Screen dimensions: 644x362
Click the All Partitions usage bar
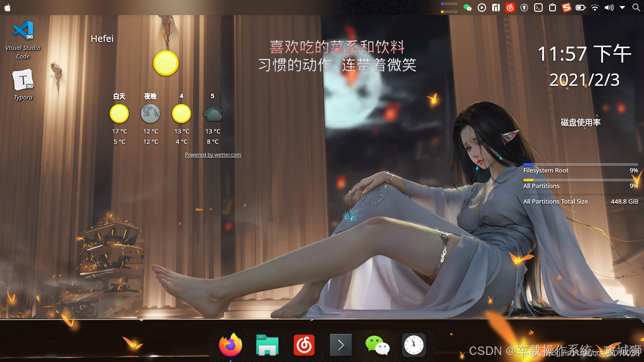point(581,180)
